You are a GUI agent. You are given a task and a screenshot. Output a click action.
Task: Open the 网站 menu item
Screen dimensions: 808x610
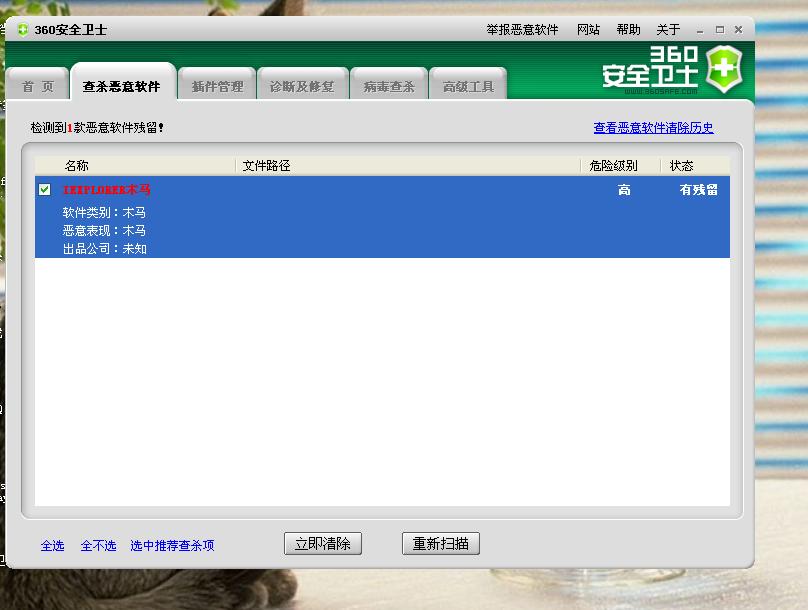coord(588,30)
